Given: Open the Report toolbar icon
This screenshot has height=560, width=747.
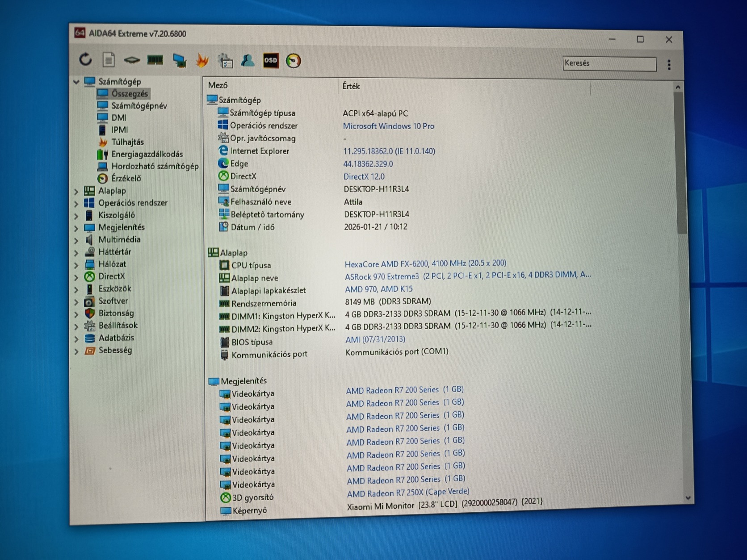Looking at the screenshot, I should pos(109,59).
